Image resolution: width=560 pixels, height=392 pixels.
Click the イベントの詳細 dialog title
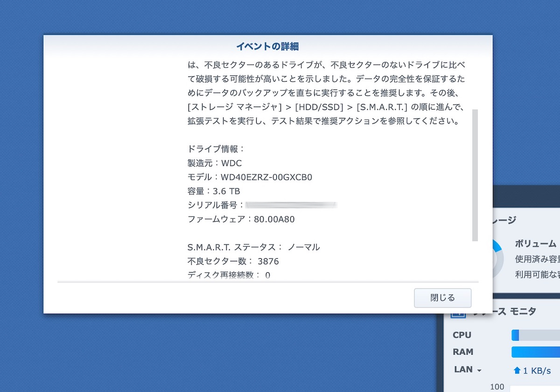pos(267,46)
